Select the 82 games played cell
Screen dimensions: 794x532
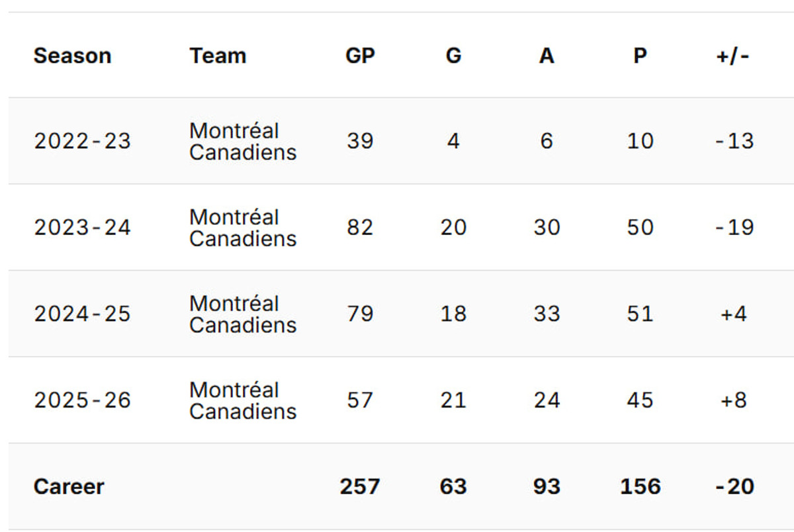point(360,228)
